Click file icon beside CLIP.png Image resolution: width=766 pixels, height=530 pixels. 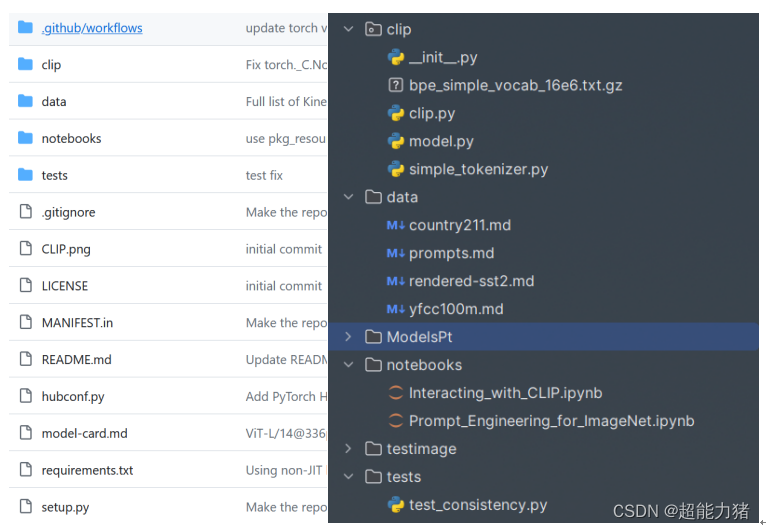(25, 248)
